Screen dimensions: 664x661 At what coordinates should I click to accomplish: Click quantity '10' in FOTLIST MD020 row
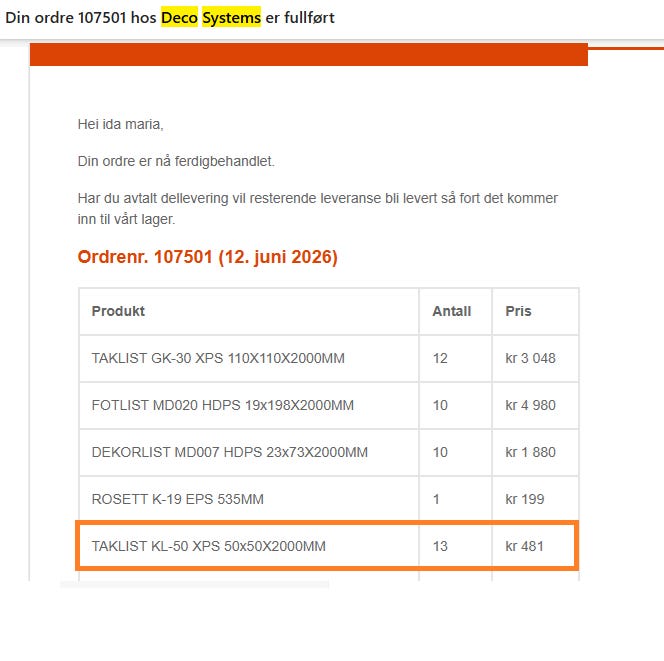(x=440, y=405)
